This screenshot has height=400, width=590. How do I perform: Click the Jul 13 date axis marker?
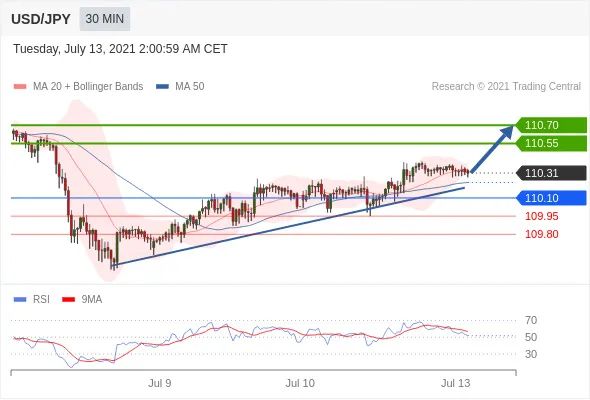456,383
